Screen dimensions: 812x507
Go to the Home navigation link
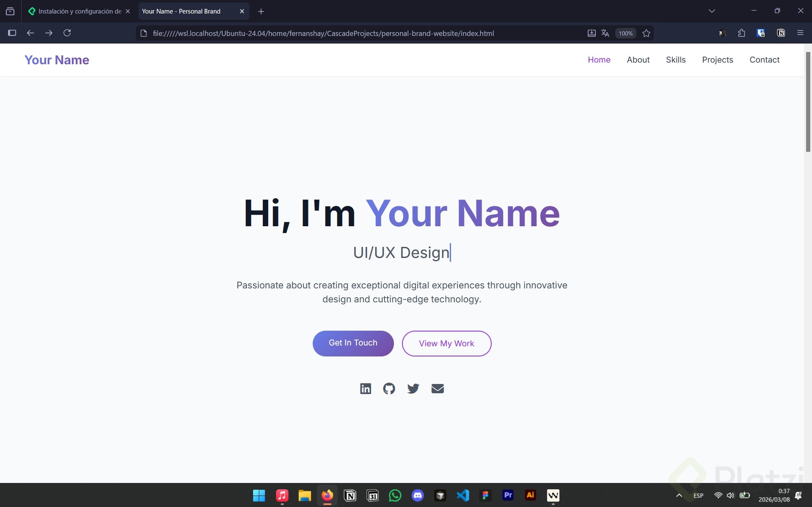(599, 60)
